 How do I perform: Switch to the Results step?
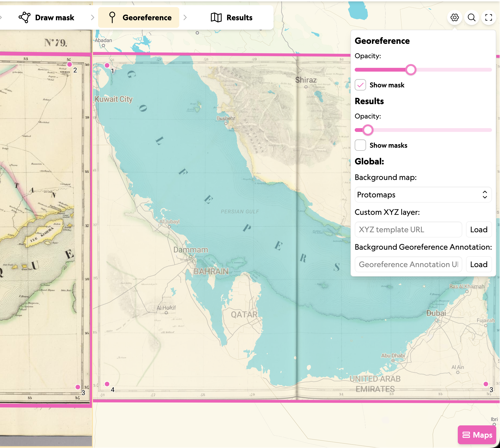pos(232,17)
